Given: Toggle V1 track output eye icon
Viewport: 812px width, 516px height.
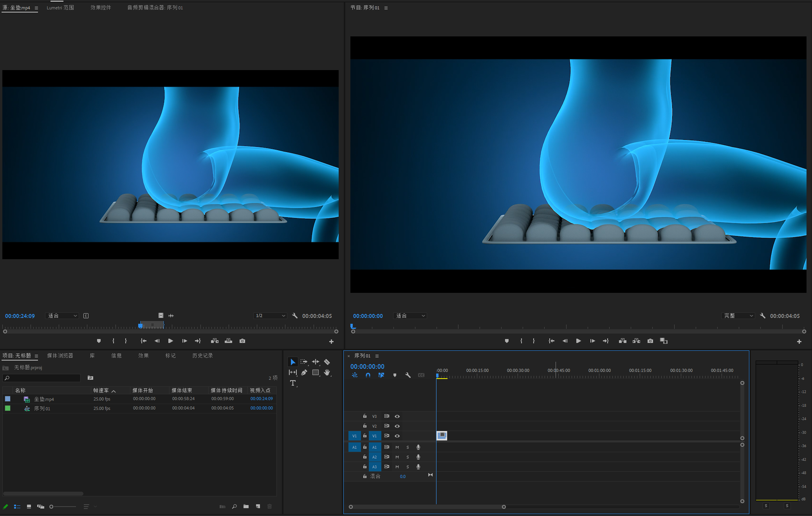Looking at the screenshot, I should [397, 436].
